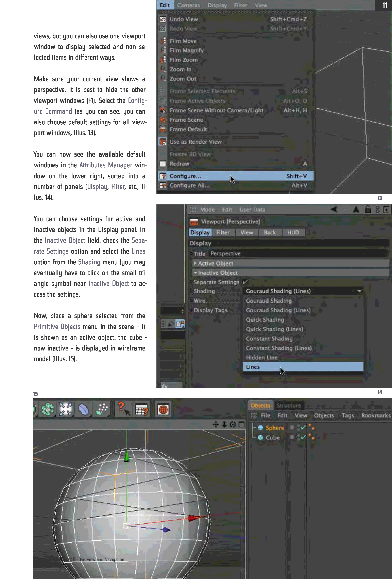
Task: Click the green array/cluster object icon
Action: (47, 409)
